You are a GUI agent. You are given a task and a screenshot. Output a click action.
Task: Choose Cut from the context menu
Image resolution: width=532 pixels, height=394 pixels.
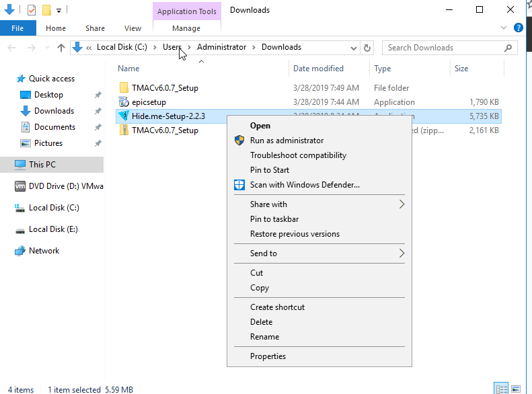[x=319, y=273]
